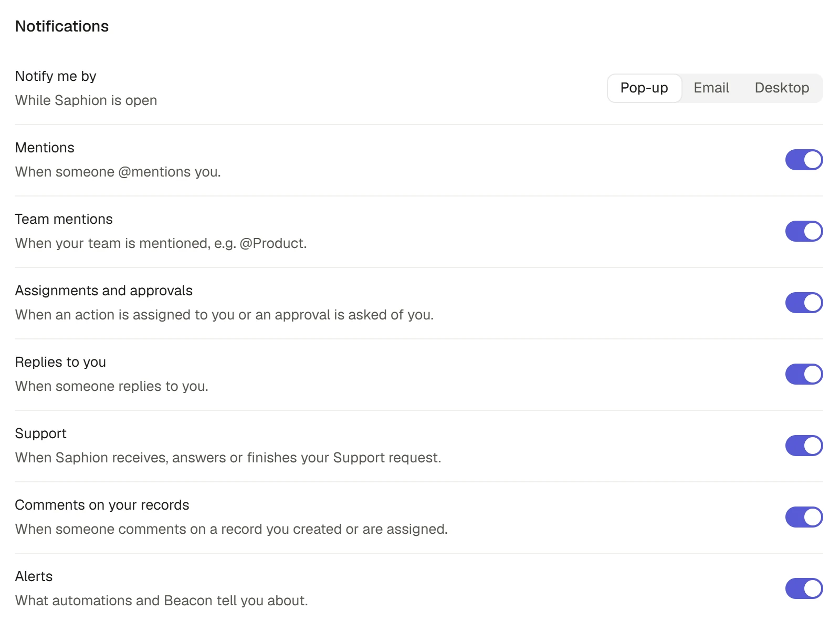The width and height of the screenshot is (840, 620).
Task: Click the 'Mentions' row label
Action: [45, 148]
